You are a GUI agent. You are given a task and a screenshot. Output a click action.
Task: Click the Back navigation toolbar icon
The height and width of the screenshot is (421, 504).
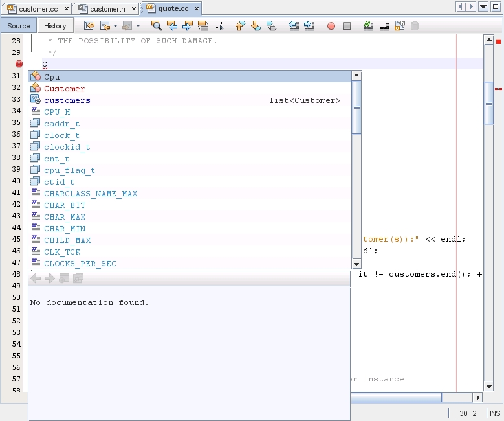tap(105, 26)
